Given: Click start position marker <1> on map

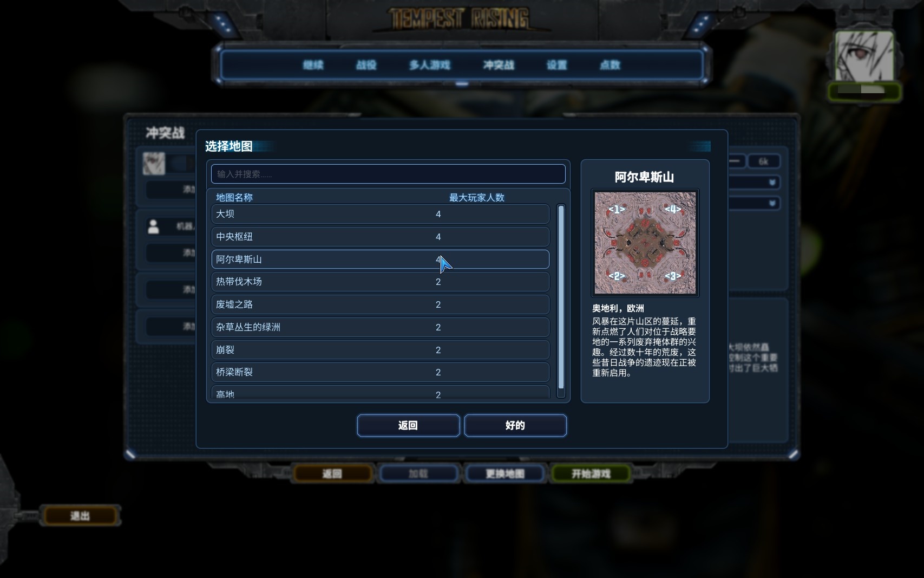Looking at the screenshot, I should 617,209.
